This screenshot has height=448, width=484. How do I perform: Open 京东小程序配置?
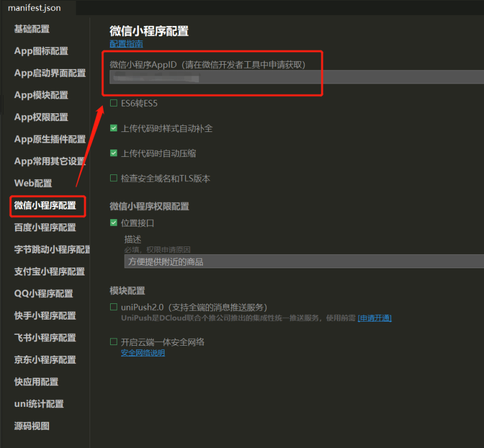(45, 360)
